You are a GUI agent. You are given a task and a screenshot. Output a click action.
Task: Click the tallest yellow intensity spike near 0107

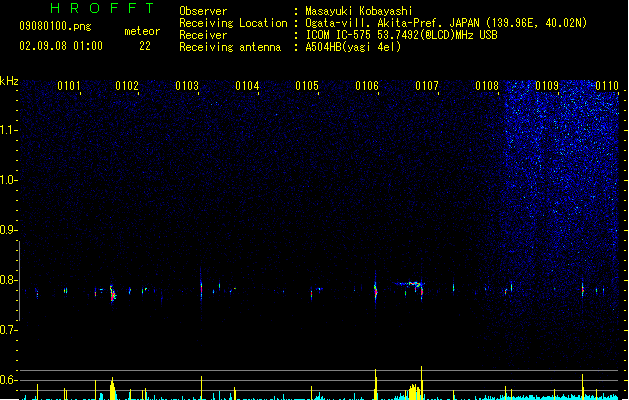[422, 382]
